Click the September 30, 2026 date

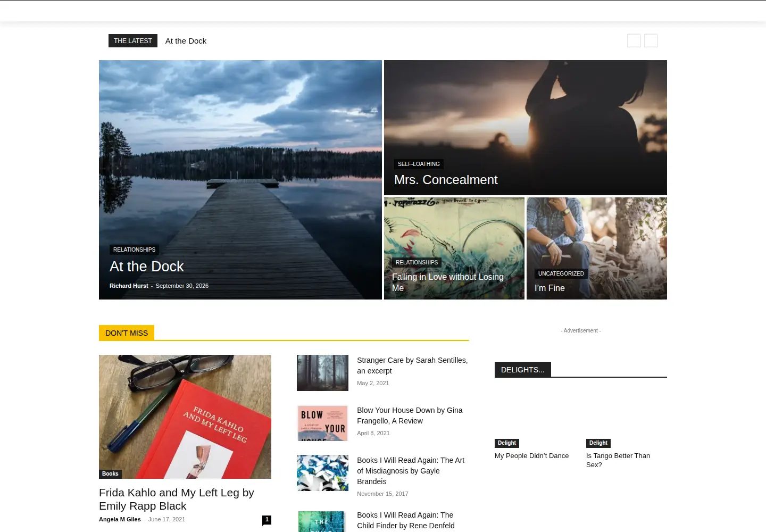coord(182,286)
